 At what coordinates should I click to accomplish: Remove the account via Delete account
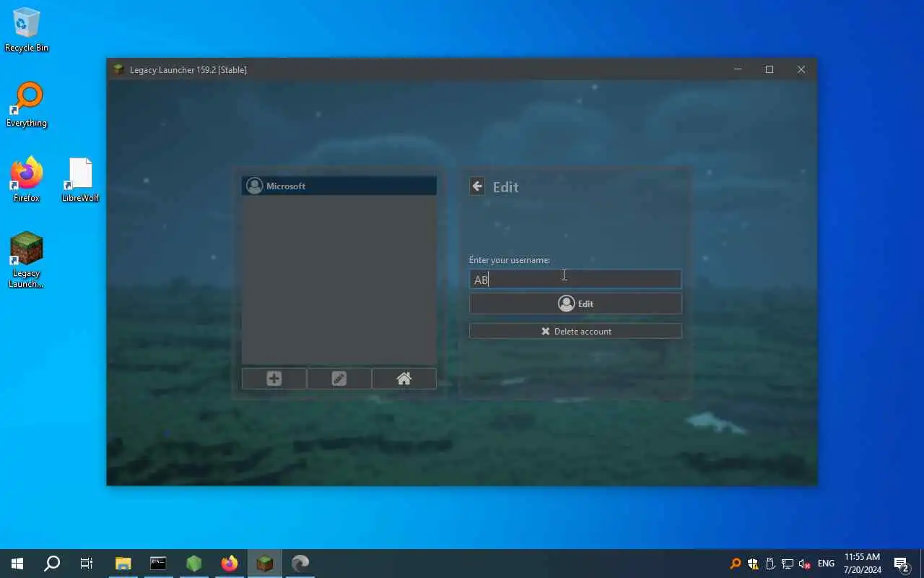click(575, 331)
